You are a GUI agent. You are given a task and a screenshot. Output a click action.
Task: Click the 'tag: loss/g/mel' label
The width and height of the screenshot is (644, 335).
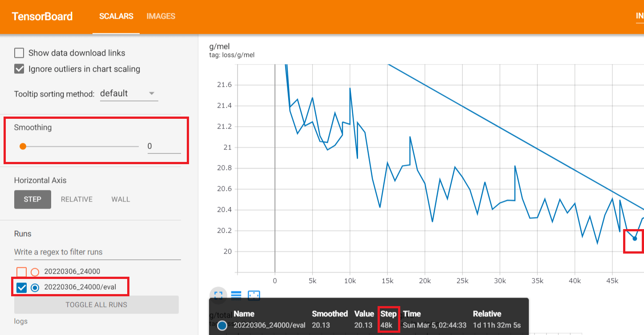click(x=232, y=55)
